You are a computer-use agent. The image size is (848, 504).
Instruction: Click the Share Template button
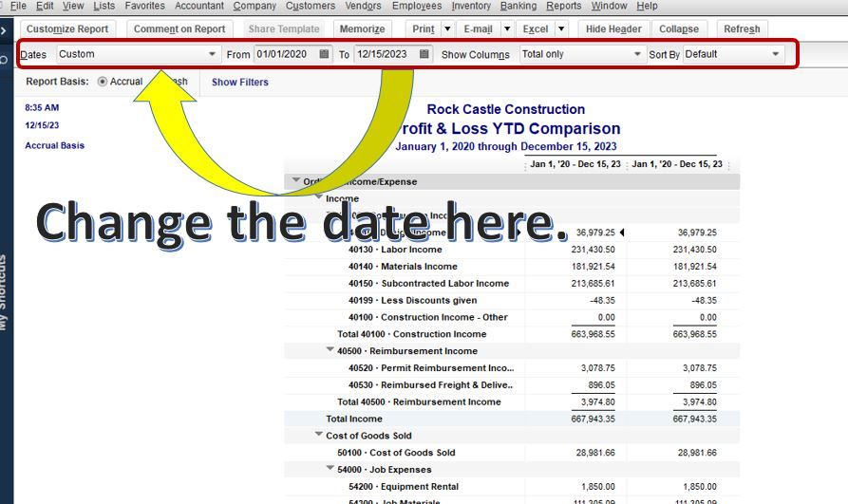[x=284, y=28]
